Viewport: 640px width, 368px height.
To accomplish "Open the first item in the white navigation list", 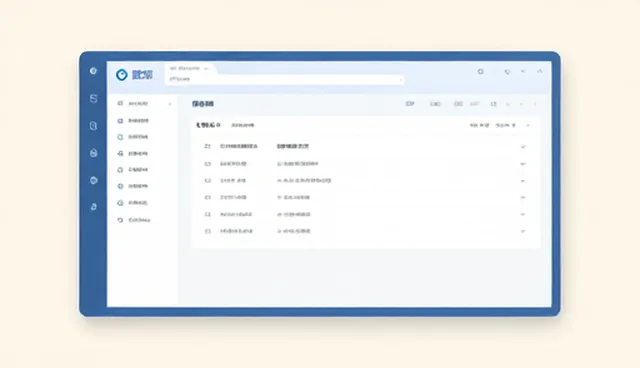I will (138, 104).
